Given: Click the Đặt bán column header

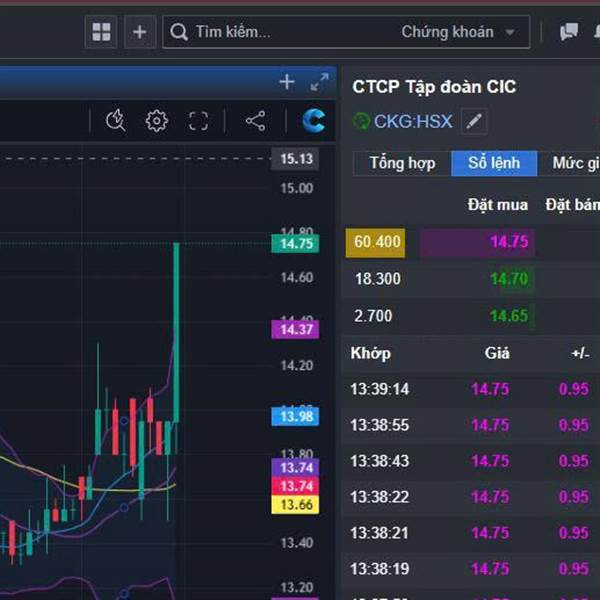Looking at the screenshot, I should [572, 205].
